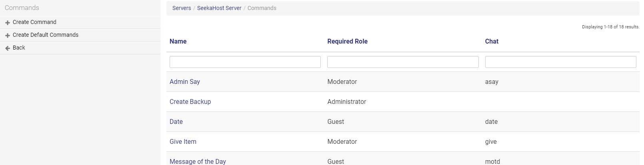
Task: Sort the table by Chat column
Action: (492, 41)
